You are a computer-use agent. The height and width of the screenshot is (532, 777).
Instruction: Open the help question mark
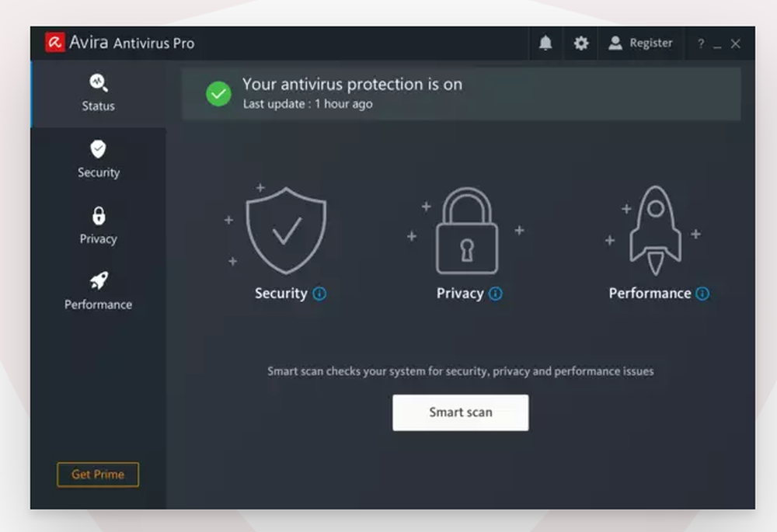point(700,44)
